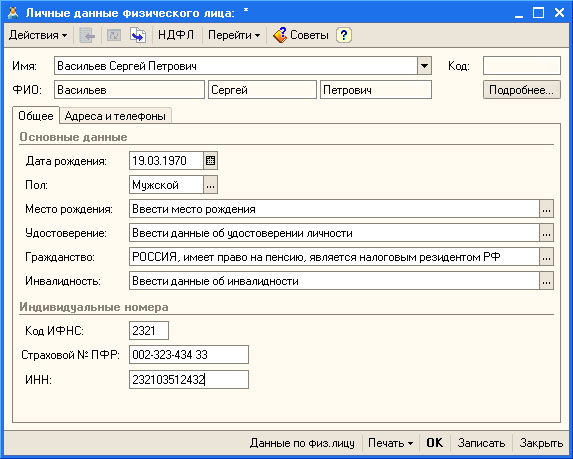The width and height of the screenshot is (573, 459).
Task: Click the date of birth field
Action: pyautogui.click(x=166, y=161)
